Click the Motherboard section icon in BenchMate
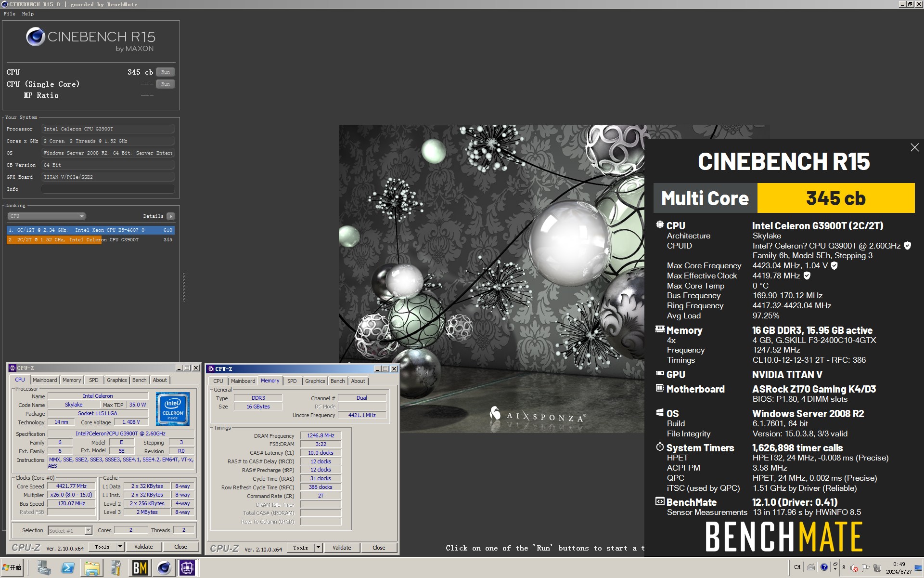This screenshot has height=578, width=924. [660, 388]
